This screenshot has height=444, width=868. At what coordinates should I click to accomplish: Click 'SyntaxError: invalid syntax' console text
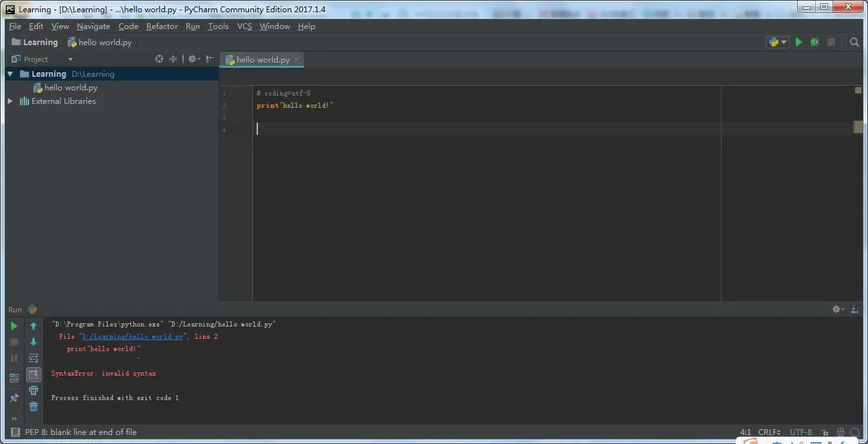click(104, 373)
